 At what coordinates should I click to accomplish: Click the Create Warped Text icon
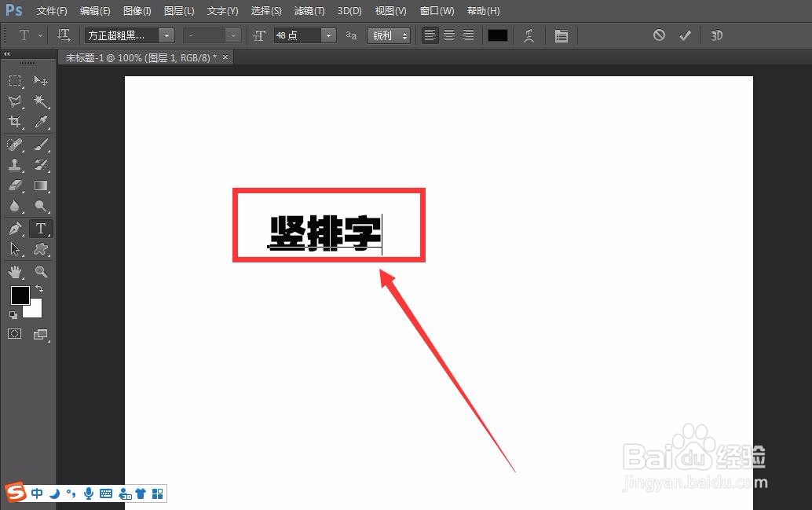click(529, 35)
